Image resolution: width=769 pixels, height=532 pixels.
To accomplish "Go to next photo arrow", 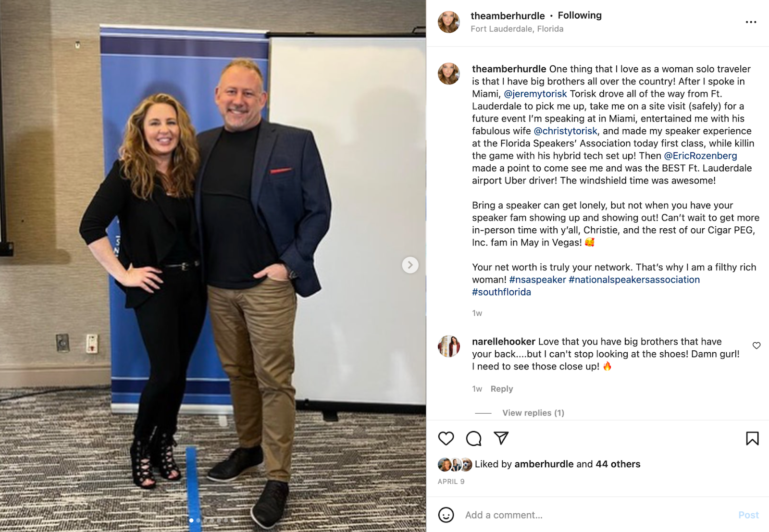I will (410, 265).
